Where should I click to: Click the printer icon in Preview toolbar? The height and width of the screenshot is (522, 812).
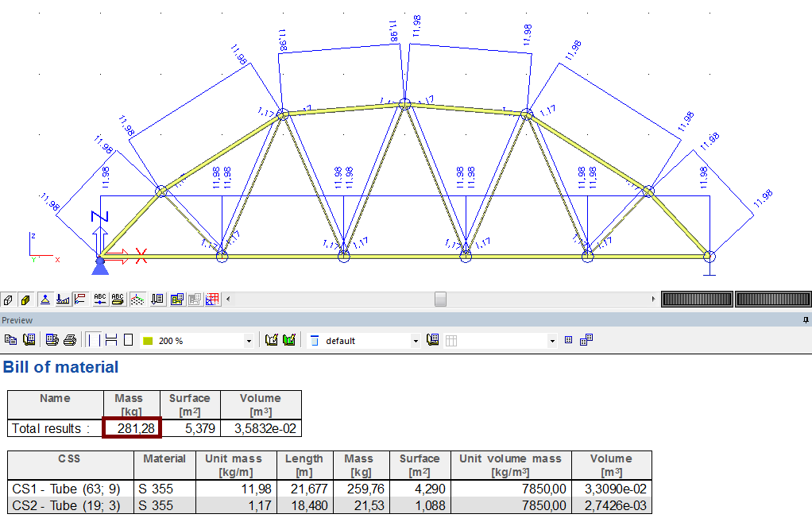coord(70,340)
